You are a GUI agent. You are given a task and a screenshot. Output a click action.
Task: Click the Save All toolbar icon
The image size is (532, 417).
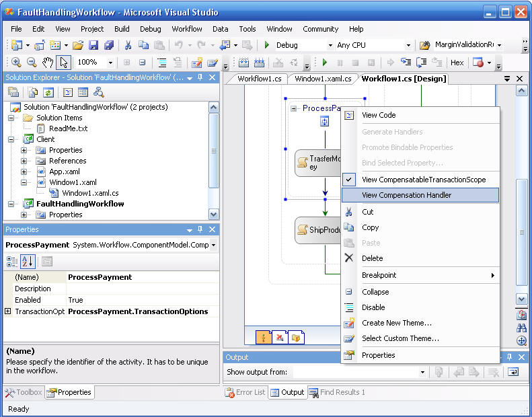[x=108, y=46]
